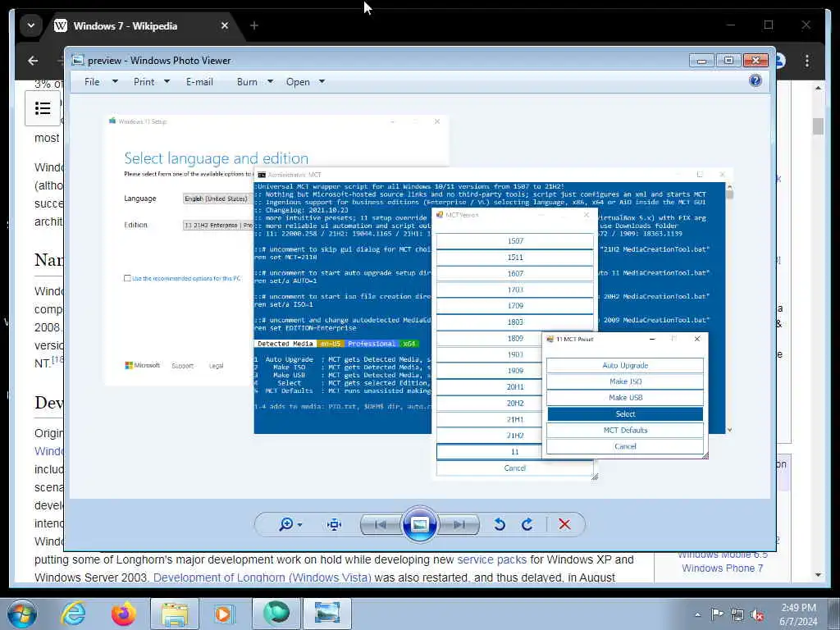This screenshot has width=840, height=630.
Task: Click the Chrome page scrollbar thumb
Action: click(x=818, y=126)
